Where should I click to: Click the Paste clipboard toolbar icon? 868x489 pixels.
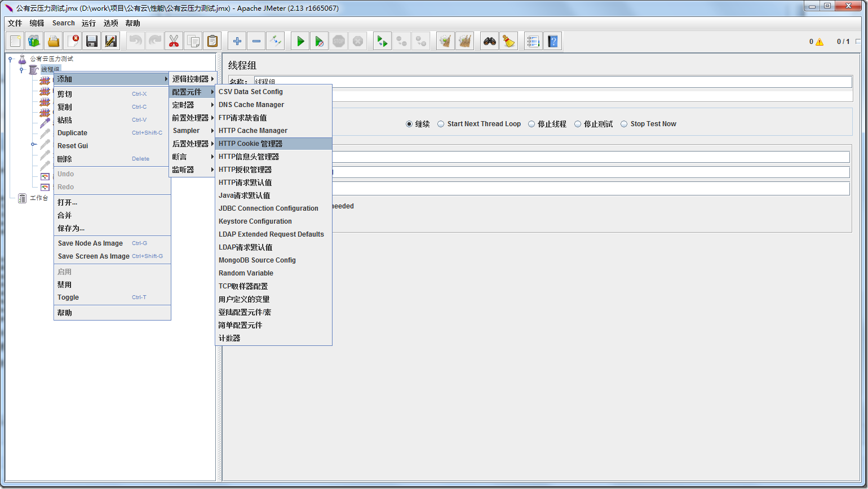[x=212, y=41]
